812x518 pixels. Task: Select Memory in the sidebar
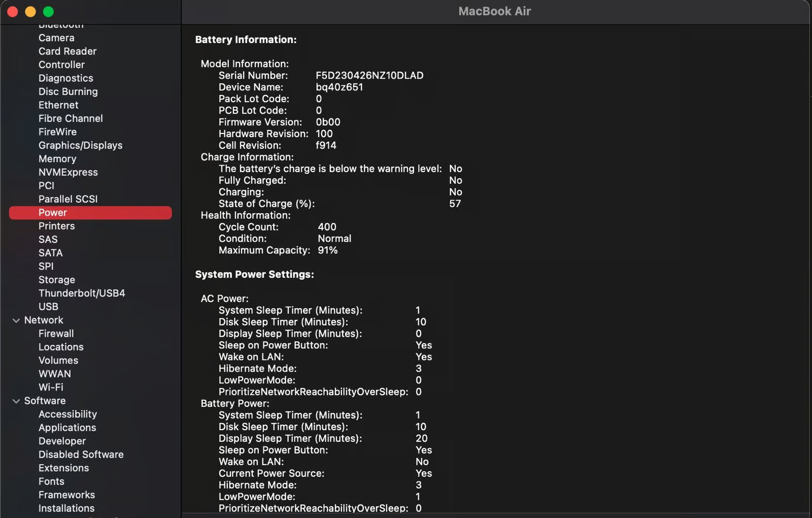click(57, 159)
